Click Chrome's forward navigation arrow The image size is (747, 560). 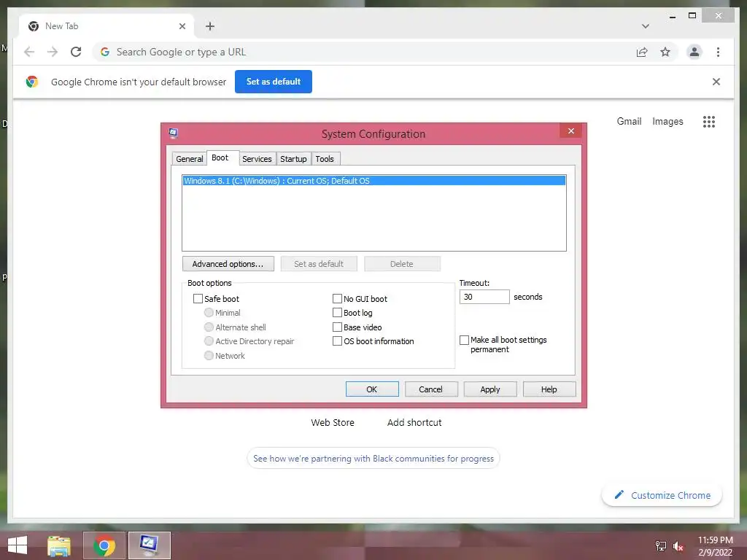tap(53, 52)
